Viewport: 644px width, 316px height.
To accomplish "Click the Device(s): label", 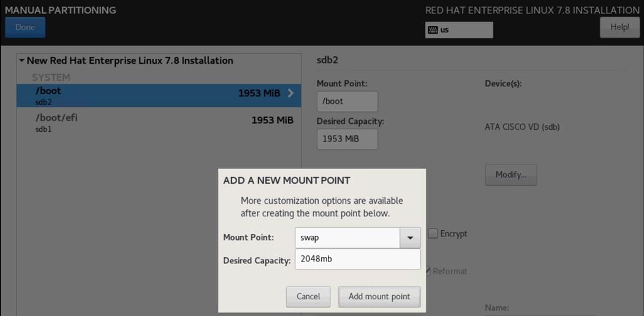I will point(503,83).
